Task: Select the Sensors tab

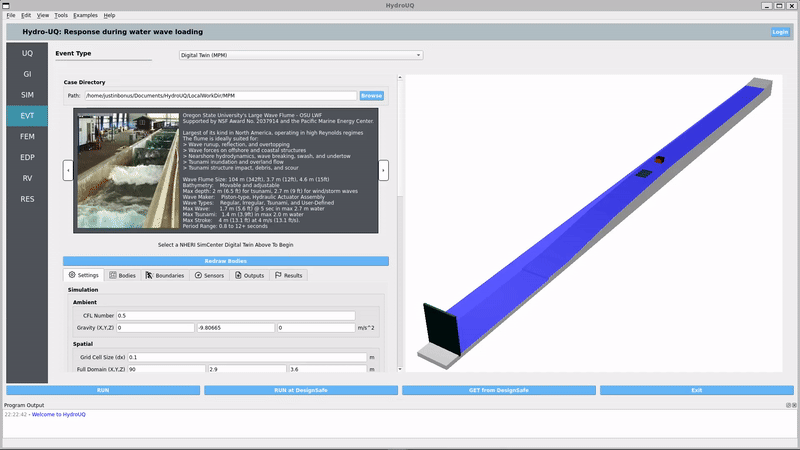Action: (210, 275)
